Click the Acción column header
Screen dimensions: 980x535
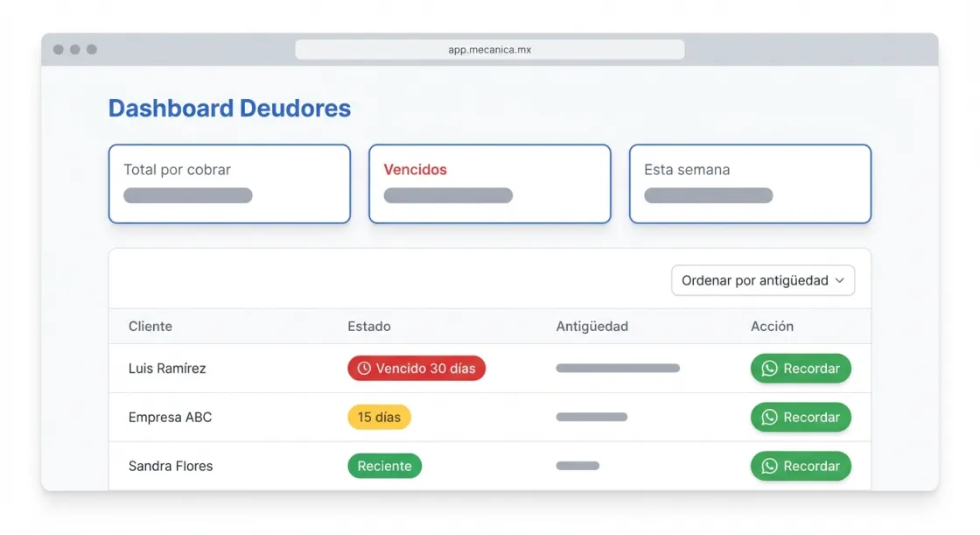click(x=772, y=326)
